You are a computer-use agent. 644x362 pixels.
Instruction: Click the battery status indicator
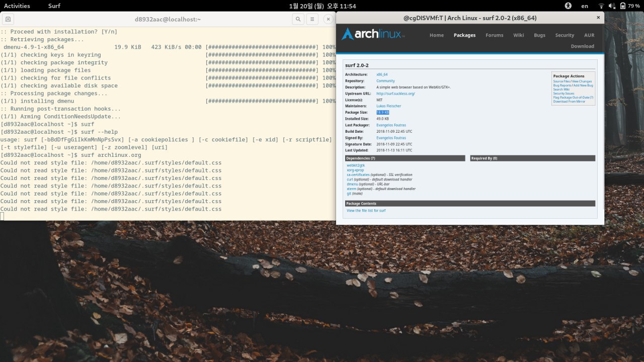630,6
